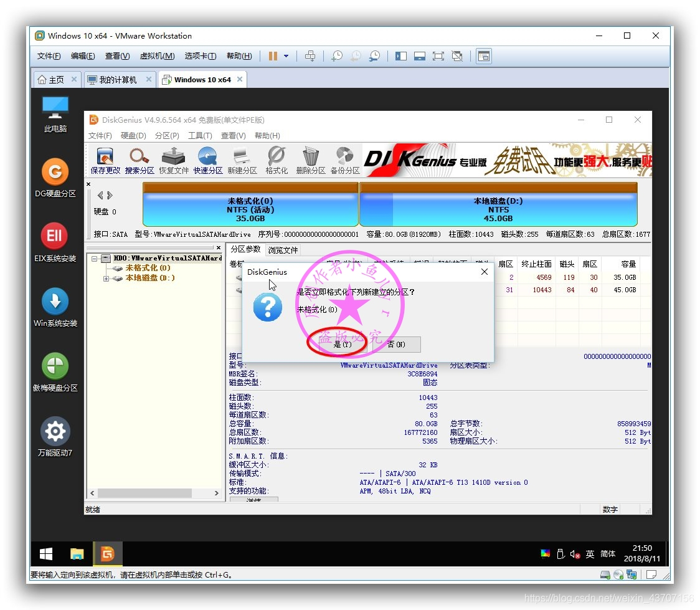Open dropdown arrow next to VMware pause button
This screenshot has width=700, height=610.
(x=286, y=56)
